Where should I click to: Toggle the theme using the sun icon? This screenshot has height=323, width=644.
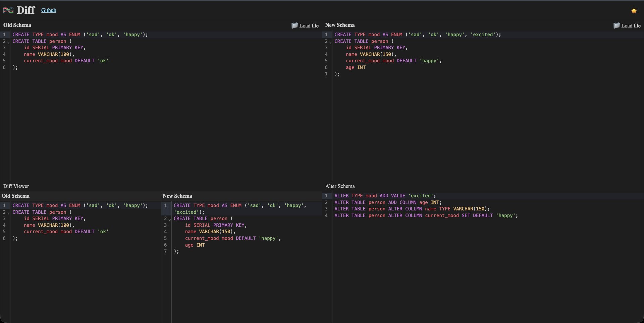[x=634, y=10]
